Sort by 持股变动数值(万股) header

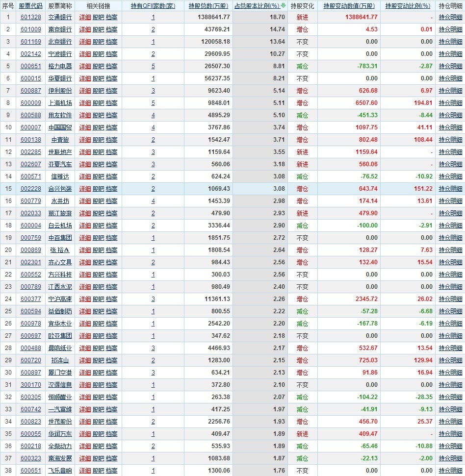tap(349, 6)
